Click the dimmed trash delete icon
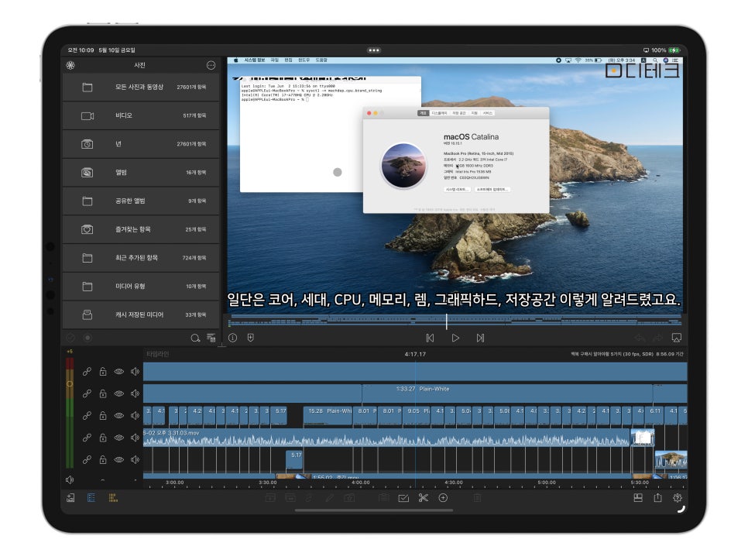Image resolution: width=748 pixels, height=560 pixels. [x=477, y=498]
